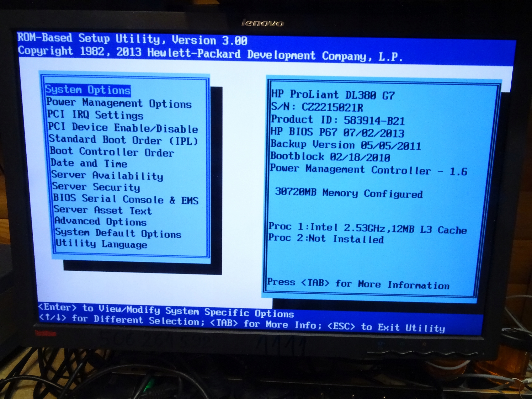This screenshot has width=532, height=399.
Task: Choose Server Security option
Action: point(96,187)
